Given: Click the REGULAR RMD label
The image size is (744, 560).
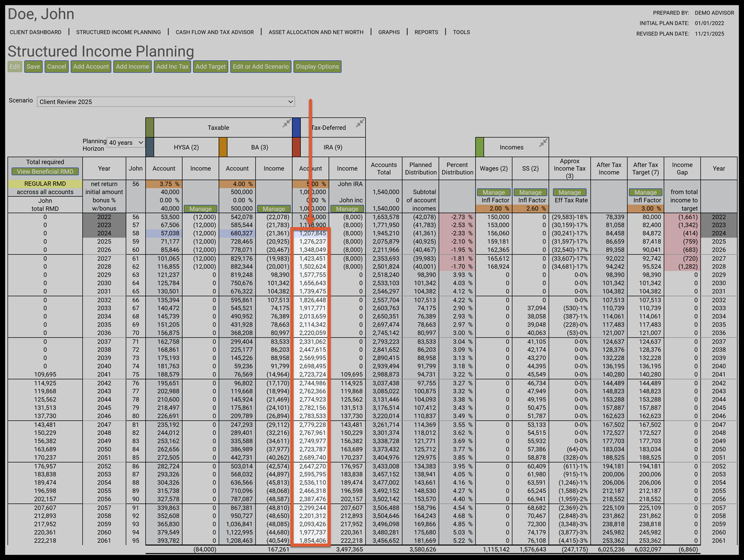Looking at the screenshot, I should click(45, 184).
